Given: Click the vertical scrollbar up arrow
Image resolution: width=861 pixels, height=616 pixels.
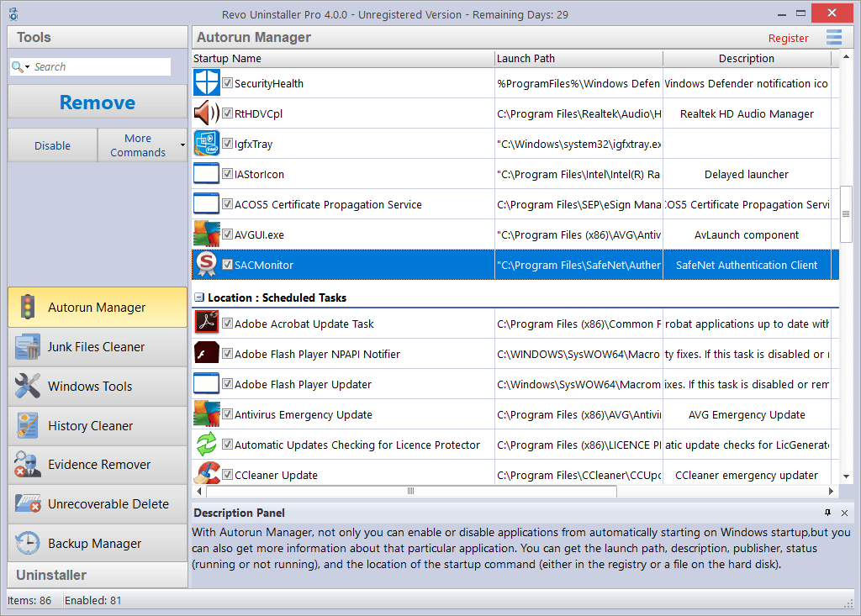Looking at the screenshot, I should pyautogui.click(x=846, y=56).
